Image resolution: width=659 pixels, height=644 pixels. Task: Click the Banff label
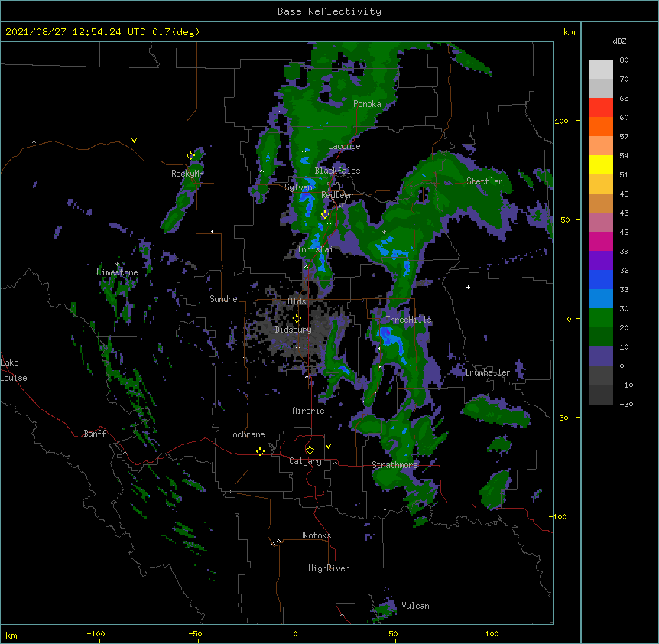(95, 434)
